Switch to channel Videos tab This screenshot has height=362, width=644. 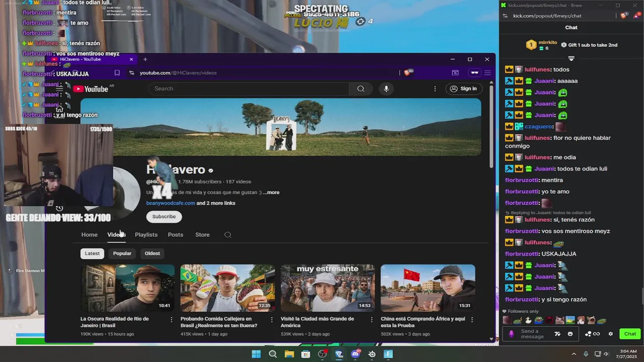(x=116, y=235)
